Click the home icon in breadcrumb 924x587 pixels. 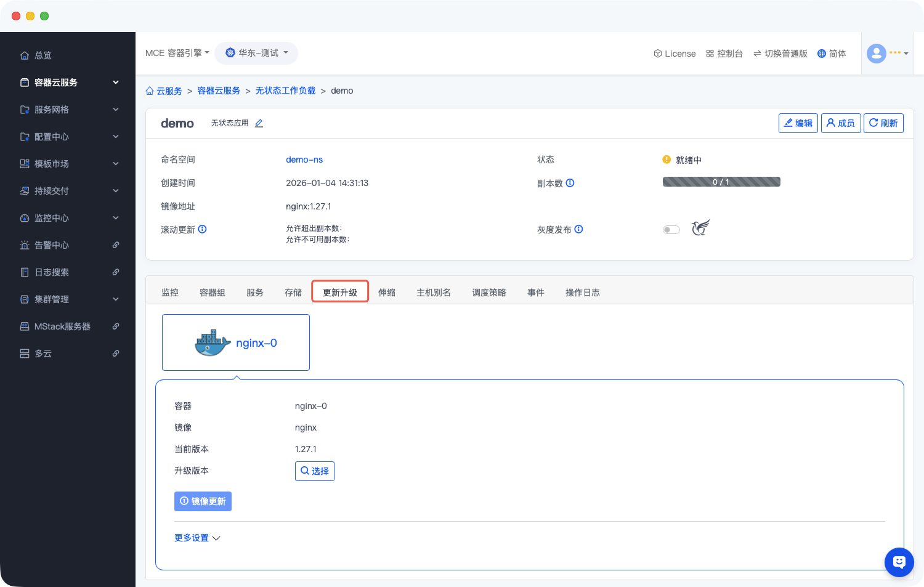click(150, 91)
